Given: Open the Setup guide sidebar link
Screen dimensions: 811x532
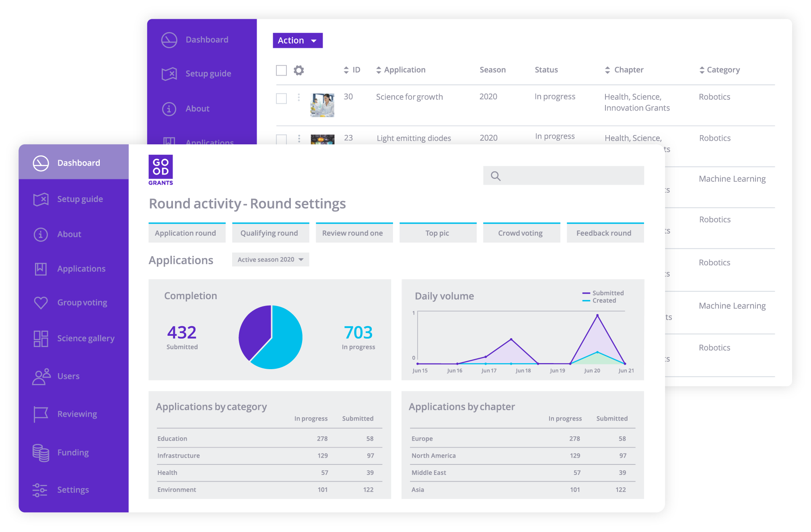Looking at the screenshot, I should [x=80, y=199].
